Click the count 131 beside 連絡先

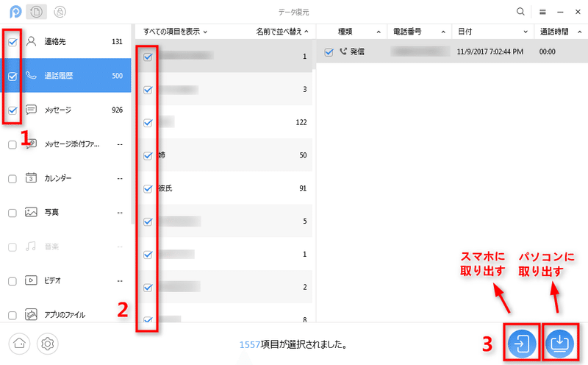tap(117, 41)
